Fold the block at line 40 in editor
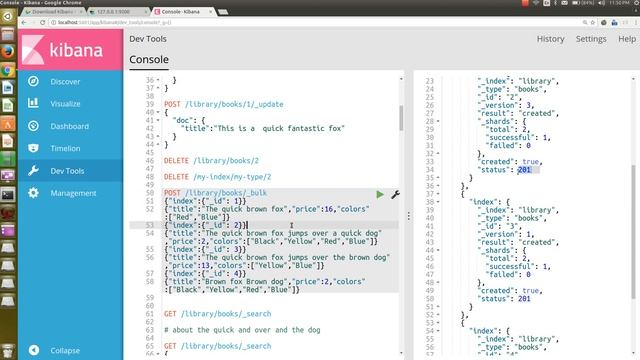Image resolution: width=640 pixels, height=360 pixels. [x=158, y=112]
